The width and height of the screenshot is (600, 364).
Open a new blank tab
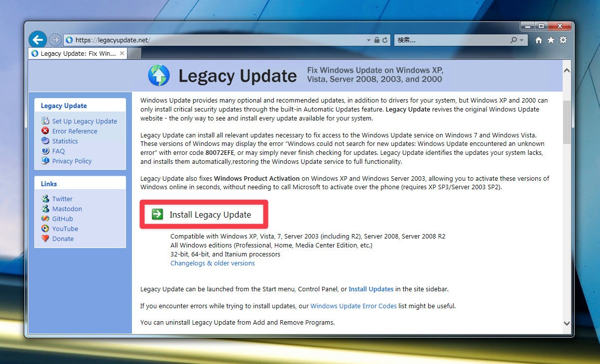coord(135,53)
